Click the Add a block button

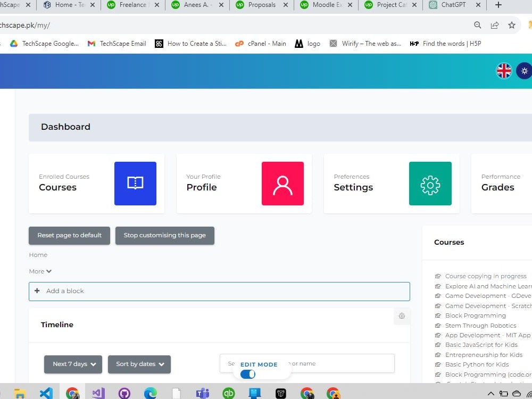(219, 291)
